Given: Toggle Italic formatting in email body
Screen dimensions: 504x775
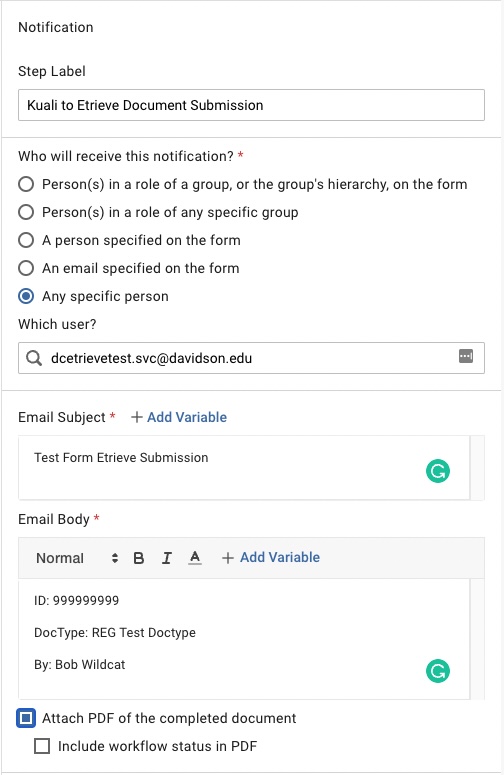Looking at the screenshot, I should click(167, 558).
